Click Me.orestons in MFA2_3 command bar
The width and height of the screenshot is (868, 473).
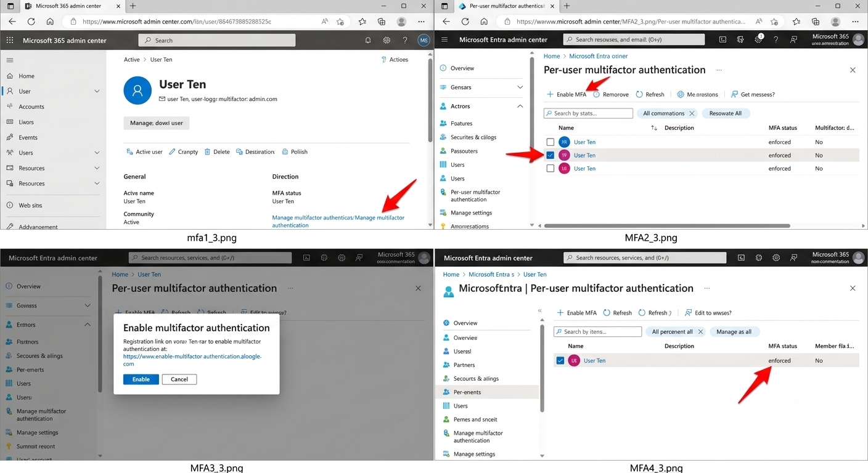(x=697, y=94)
